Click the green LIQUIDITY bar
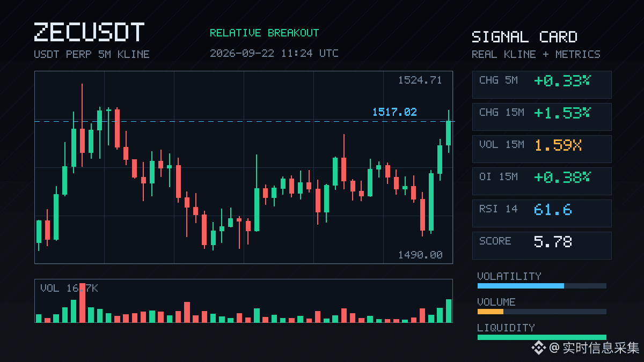This screenshot has height=362, width=644. (542, 337)
